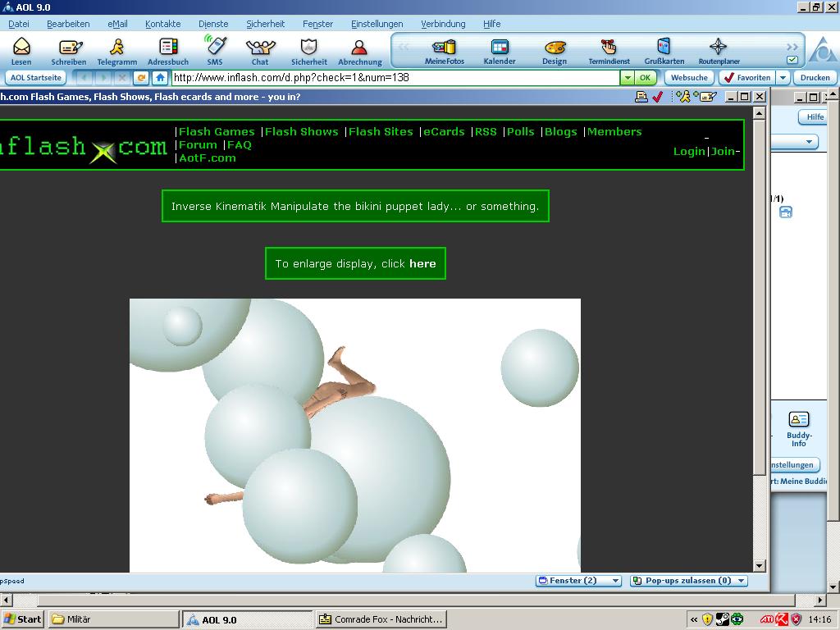The image size is (840, 630).
Task: Launch the Chat icon
Action: 260,48
